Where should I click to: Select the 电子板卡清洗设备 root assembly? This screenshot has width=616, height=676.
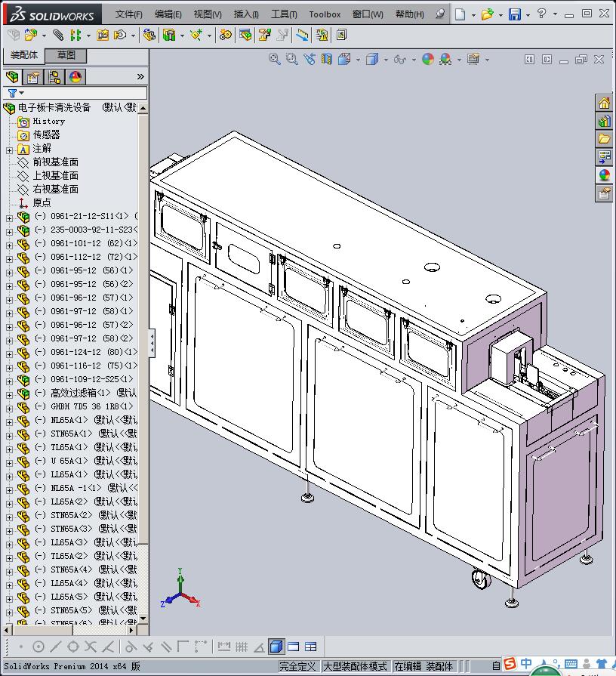(x=54, y=107)
